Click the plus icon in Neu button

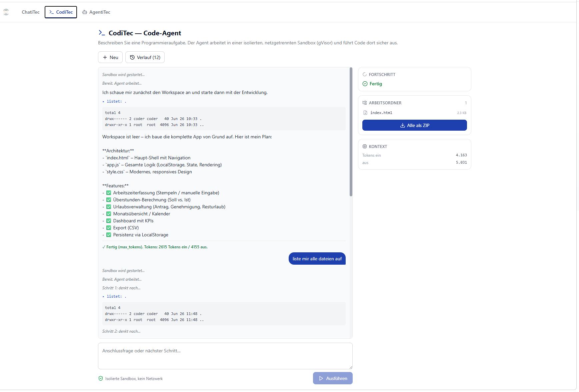coord(105,57)
